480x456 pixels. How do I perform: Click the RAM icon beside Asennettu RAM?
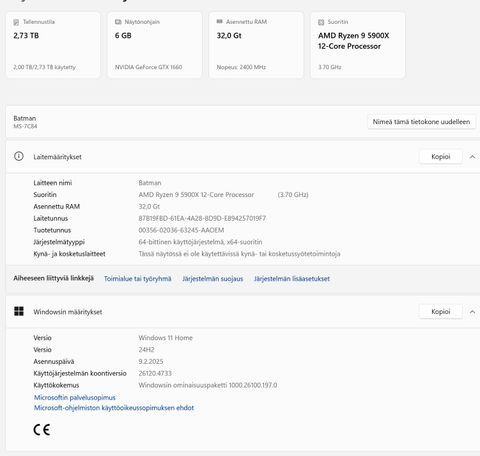tap(219, 21)
